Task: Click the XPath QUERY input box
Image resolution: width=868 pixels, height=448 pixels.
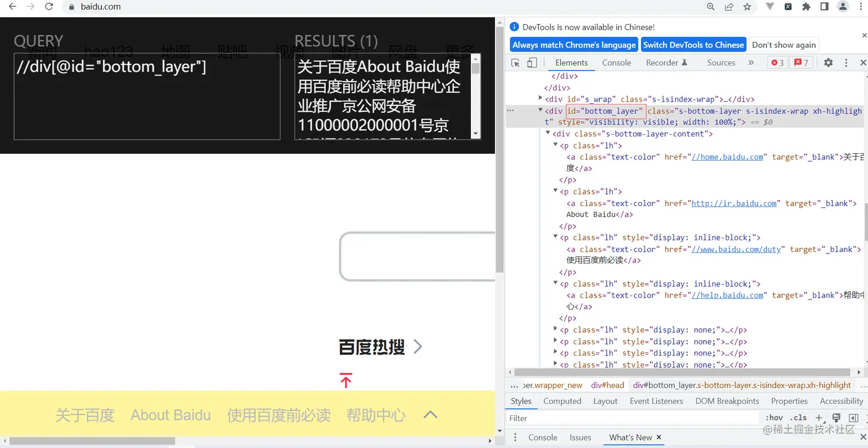Action: (147, 96)
